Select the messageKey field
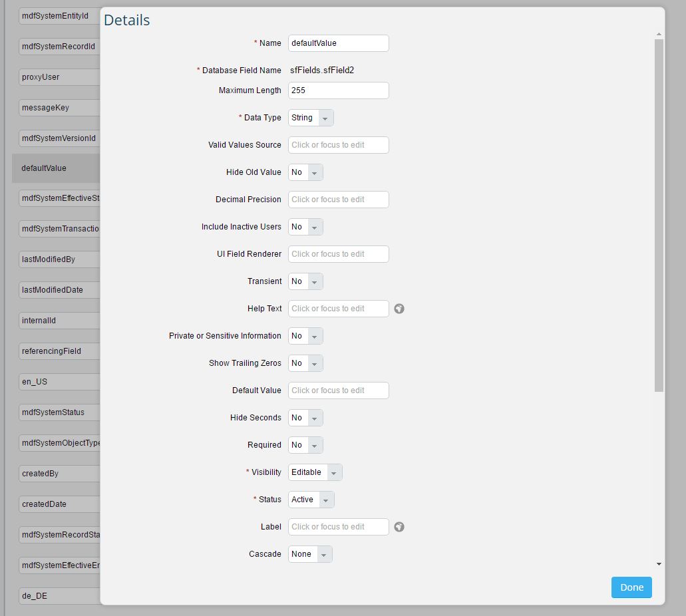This screenshot has width=686, height=616. coord(59,108)
